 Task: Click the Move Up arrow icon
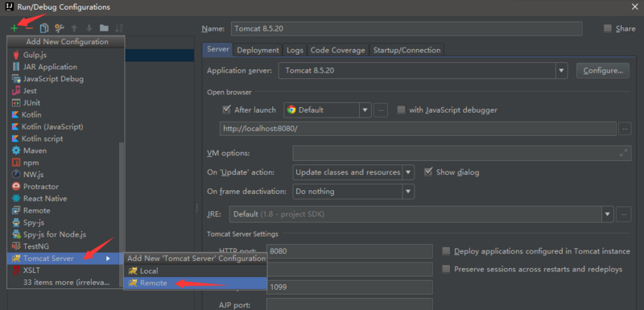(74, 28)
